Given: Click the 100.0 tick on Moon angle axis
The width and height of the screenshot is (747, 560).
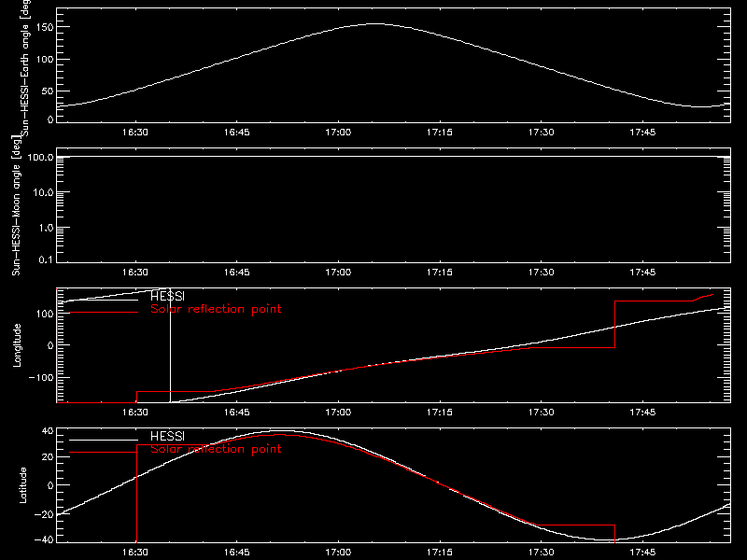Looking at the screenshot, I should [40, 157].
